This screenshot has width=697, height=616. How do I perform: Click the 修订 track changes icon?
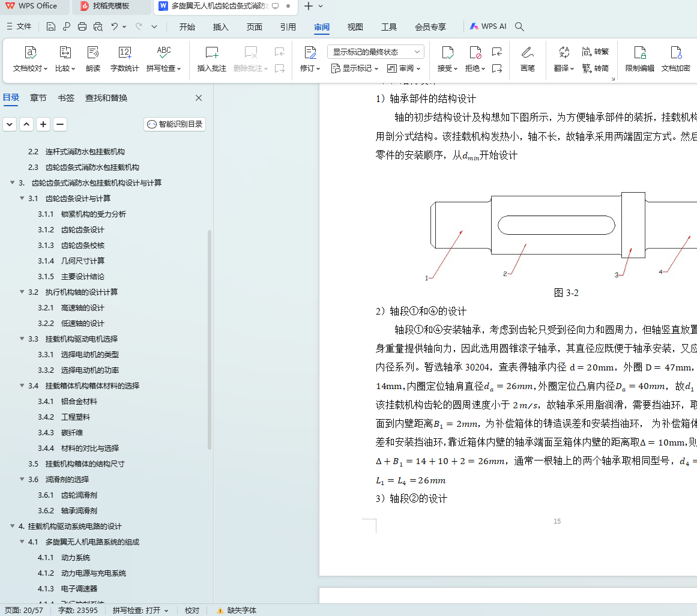coord(310,52)
